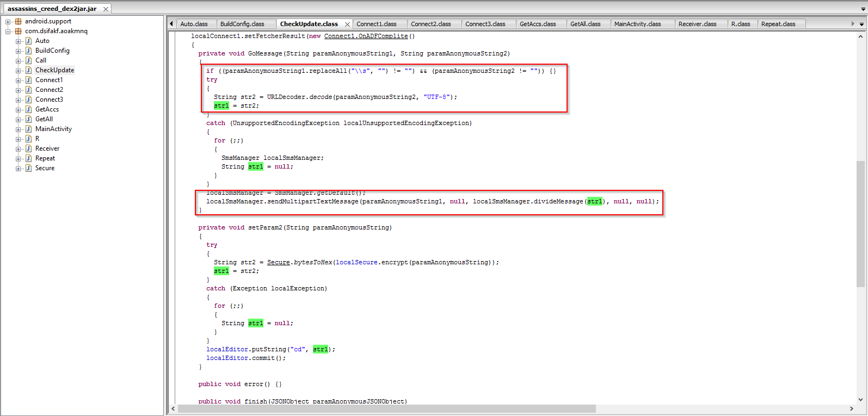The image size is (868, 416).
Task: Click the android.support package icon
Action: click(x=18, y=21)
